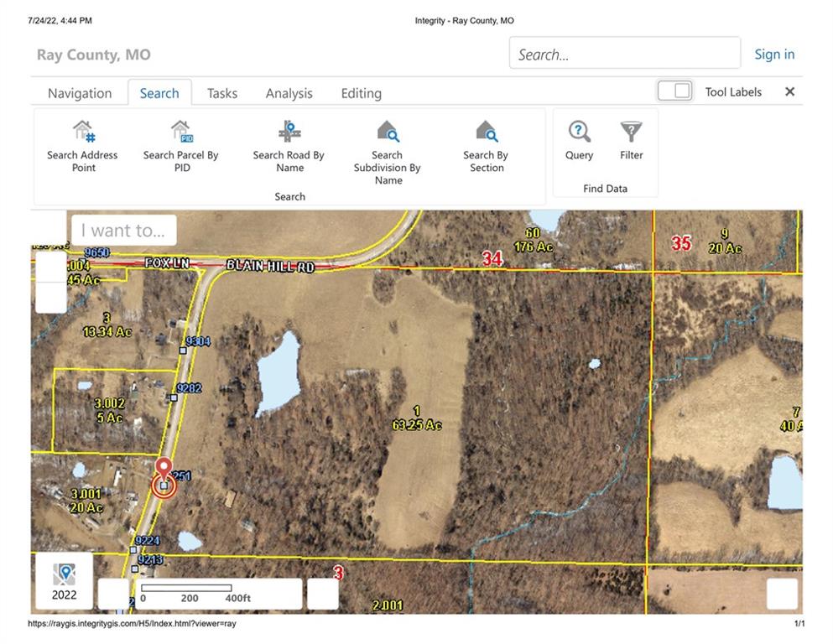Focus the Search... input field
Image resolution: width=833 pixels, height=644 pixels.
pos(625,53)
